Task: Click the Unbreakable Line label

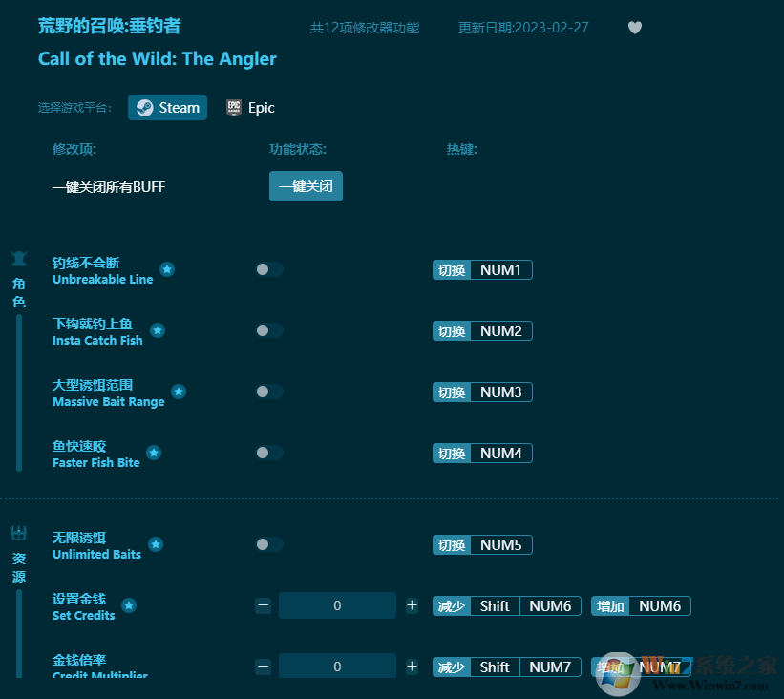Action: [x=102, y=280]
